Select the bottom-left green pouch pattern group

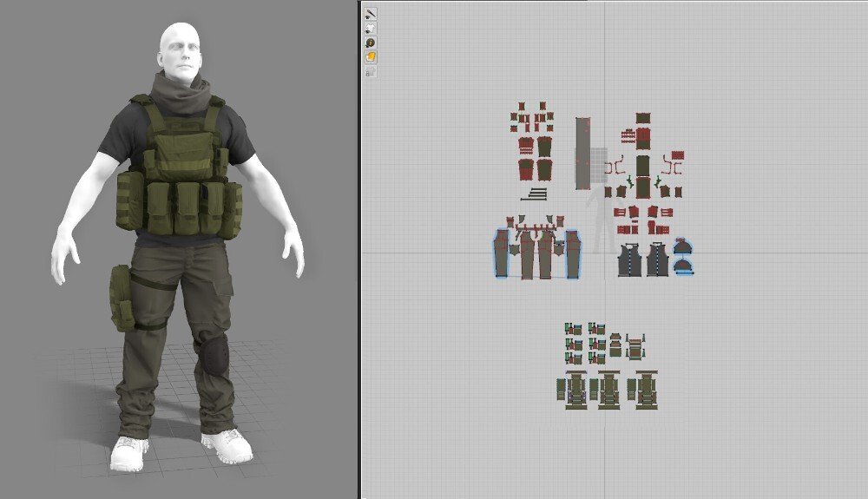point(573,390)
